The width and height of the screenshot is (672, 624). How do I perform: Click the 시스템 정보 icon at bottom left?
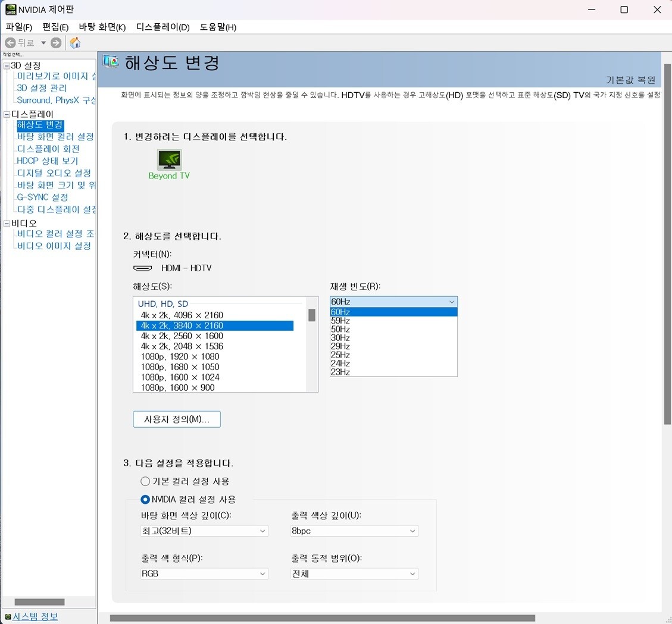(x=8, y=617)
